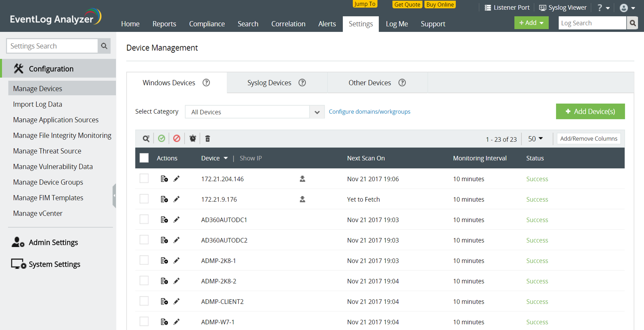Click the Settings Search input field
644x330 pixels.
52,46
